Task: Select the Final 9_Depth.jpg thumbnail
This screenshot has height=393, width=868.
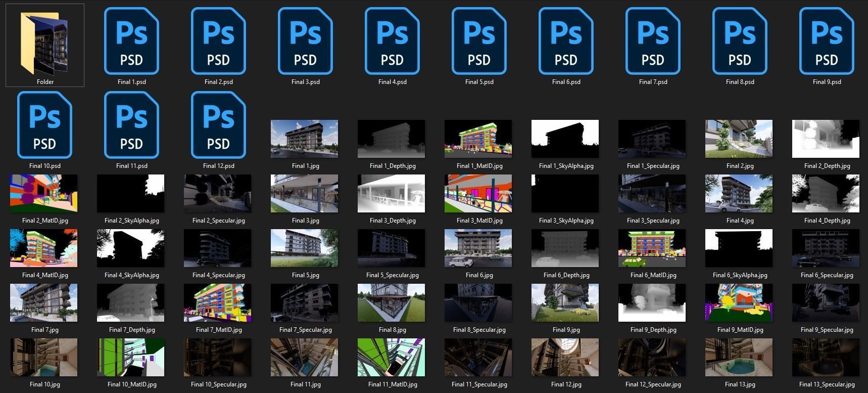Action: [x=652, y=303]
